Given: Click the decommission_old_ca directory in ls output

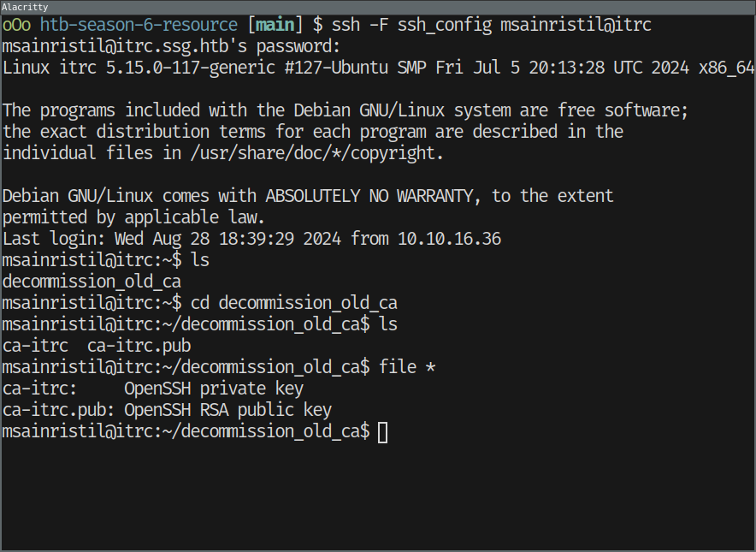Looking at the screenshot, I should [x=92, y=282].
